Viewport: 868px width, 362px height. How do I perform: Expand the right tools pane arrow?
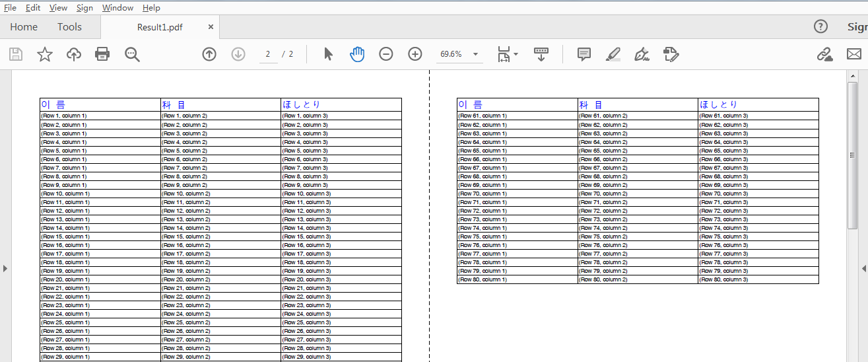[x=863, y=268]
